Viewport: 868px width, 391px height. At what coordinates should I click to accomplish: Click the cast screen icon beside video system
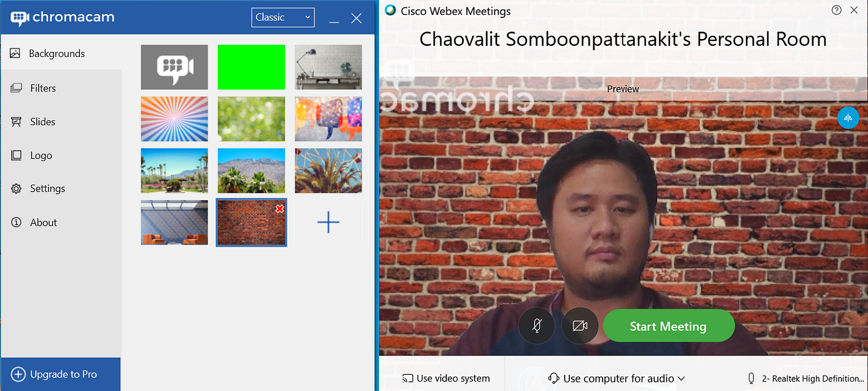click(x=408, y=378)
